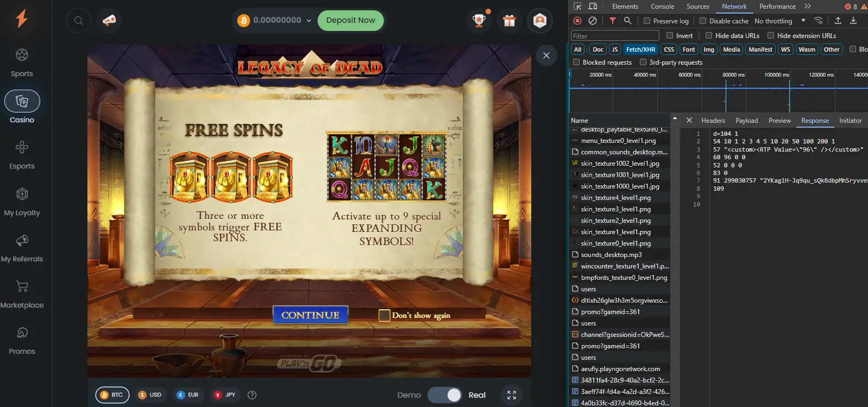Screen dimensions: 868x407
Task: Click the network Filter text field
Action: [615, 36]
